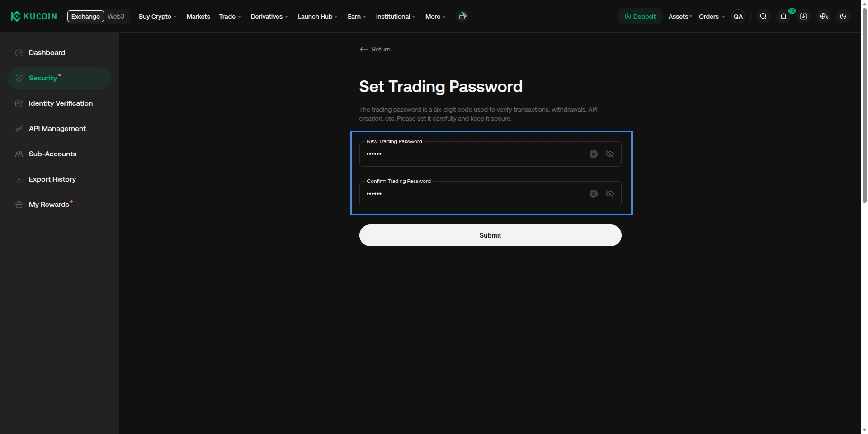The image size is (868, 434).
Task: Open Sub-Accounts section
Action: 59,154
